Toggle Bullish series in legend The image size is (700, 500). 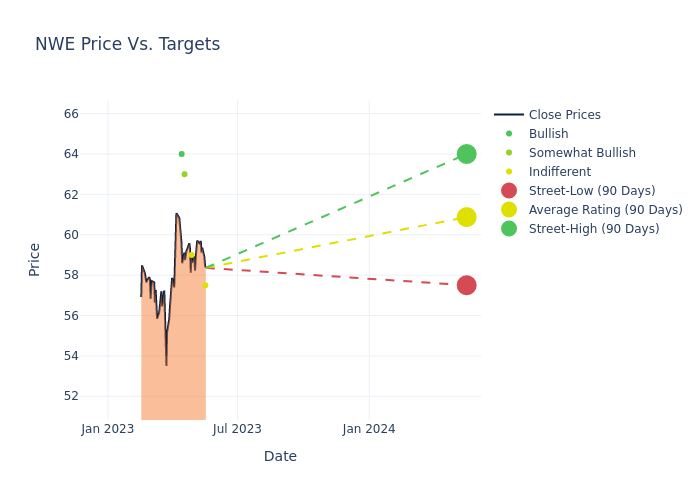point(548,134)
